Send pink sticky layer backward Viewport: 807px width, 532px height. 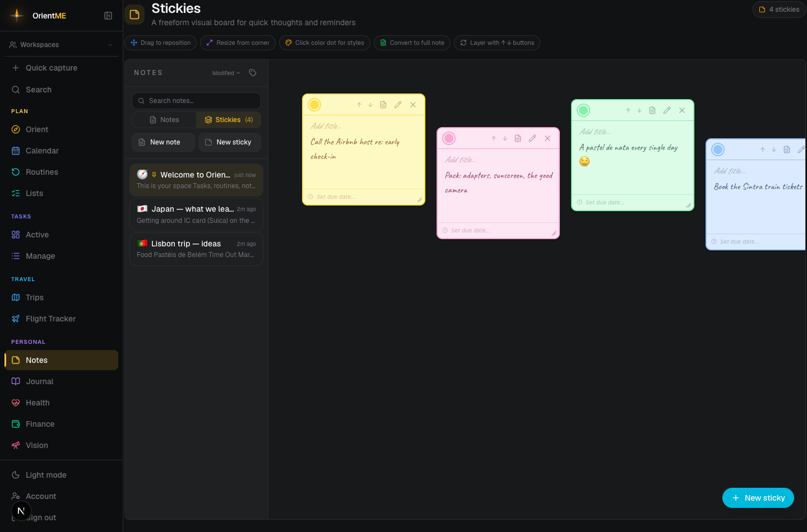click(x=505, y=138)
